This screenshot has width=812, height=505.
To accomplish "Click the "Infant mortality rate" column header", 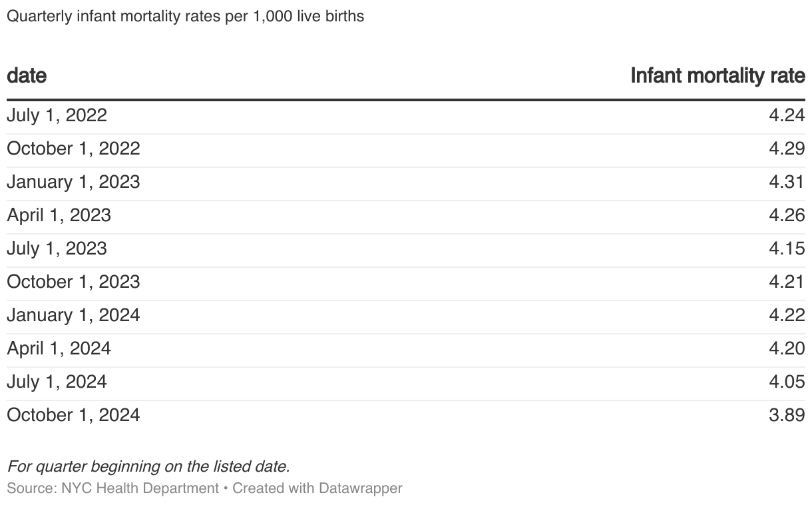I will coord(717,76).
